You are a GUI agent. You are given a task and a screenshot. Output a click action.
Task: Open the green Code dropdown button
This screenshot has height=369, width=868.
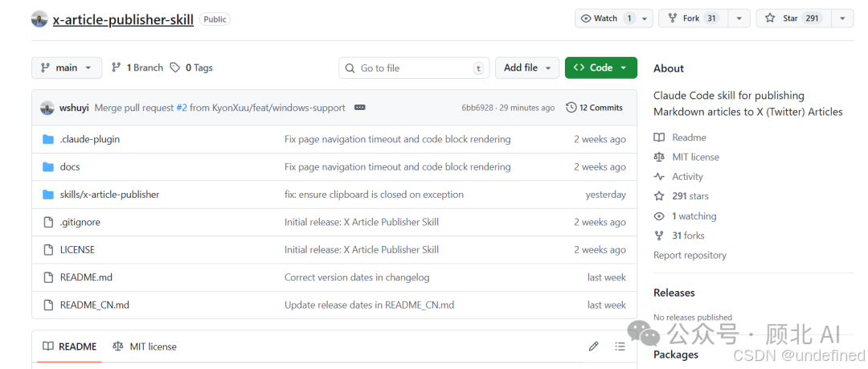tap(600, 68)
